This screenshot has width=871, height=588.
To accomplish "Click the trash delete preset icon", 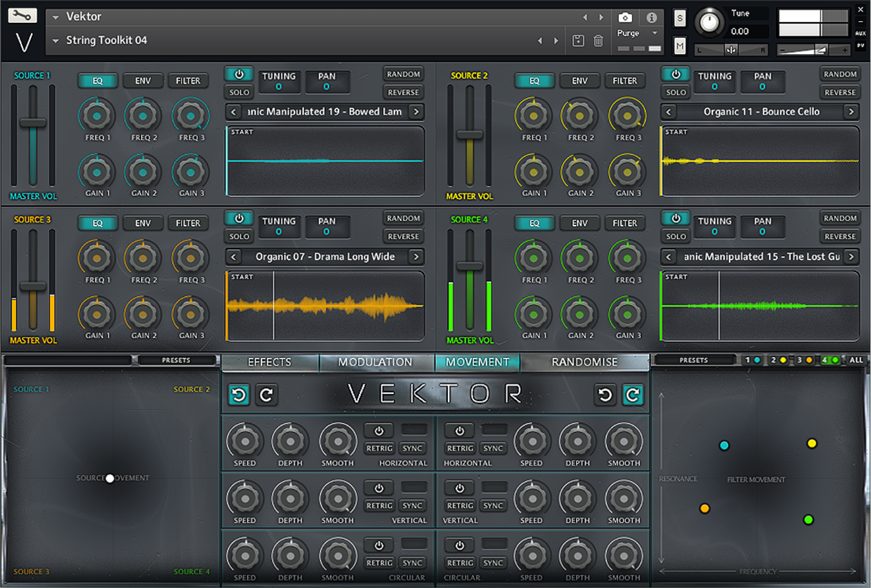I will point(598,41).
